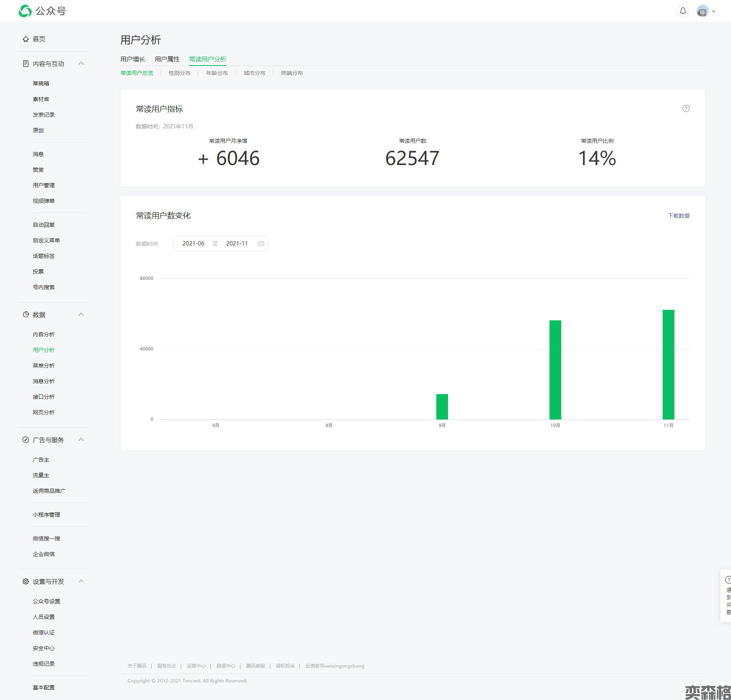Open 内容分析 in the sidebar
The width and height of the screenshot is (731, 700).
click(x=44, y=334)
